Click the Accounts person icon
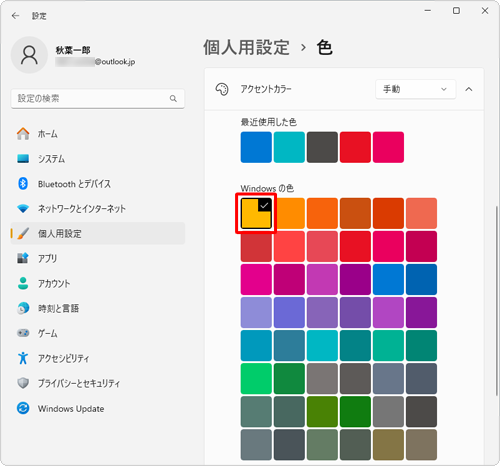500x466 pixels. tap(23, 283)
